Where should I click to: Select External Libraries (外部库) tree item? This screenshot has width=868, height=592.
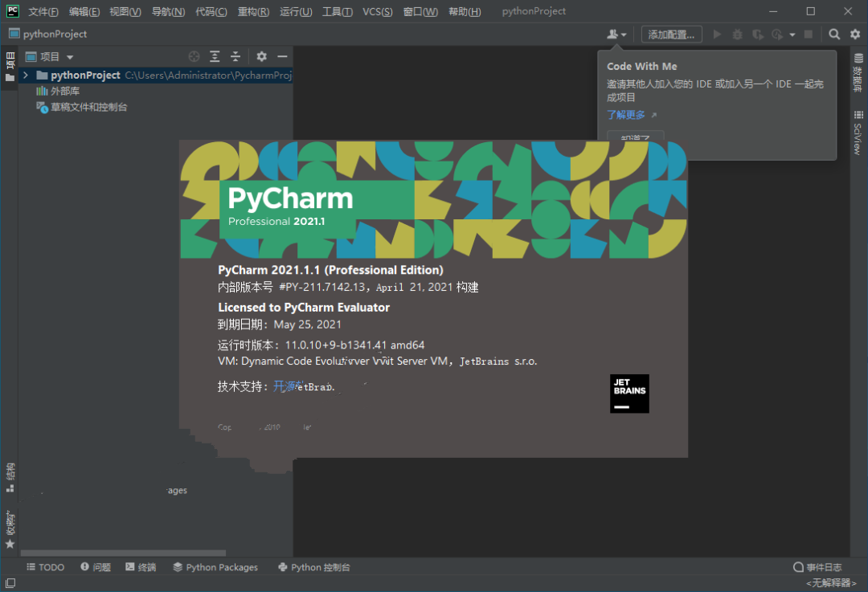click(58, 91)
